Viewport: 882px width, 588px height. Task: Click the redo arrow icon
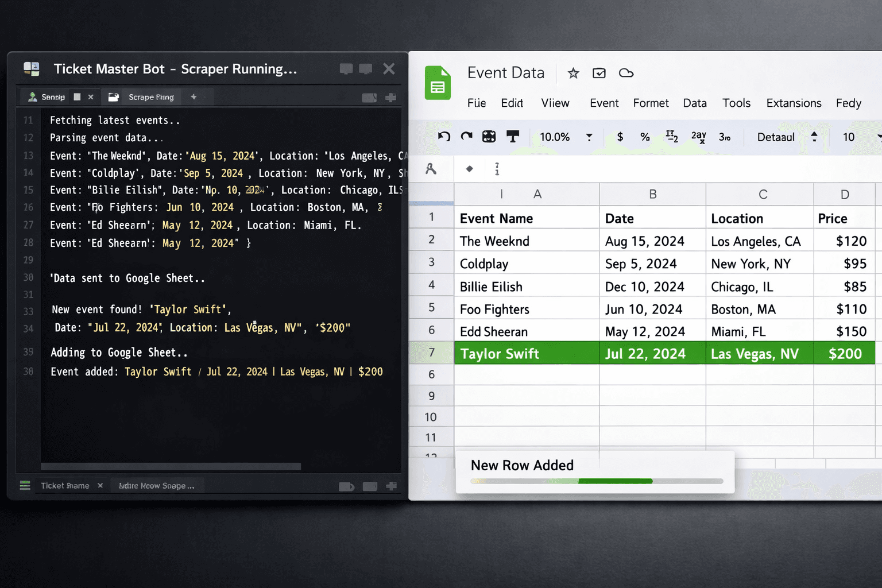point(466,137)
